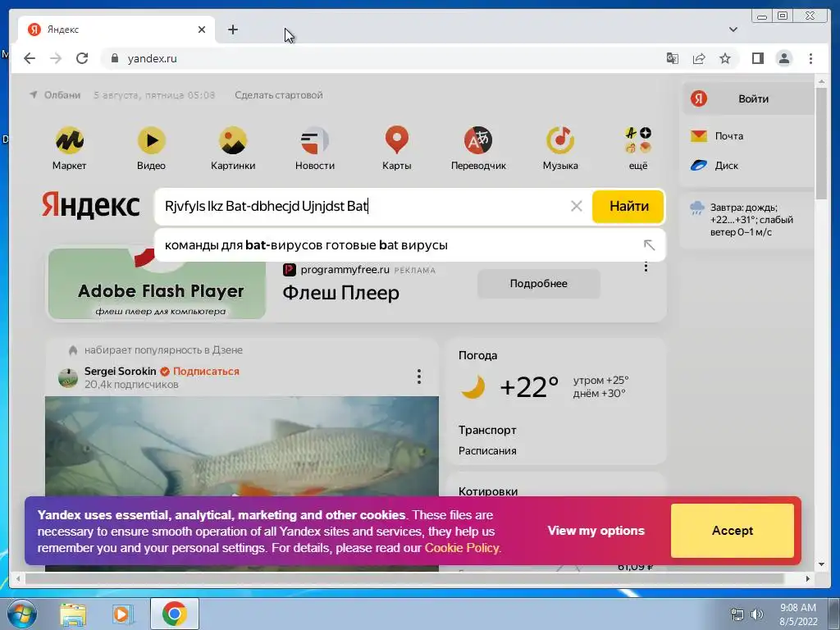Click Подписаться on Sergei Sorokin
The image size is (840, 630).
tap(206, 372)
